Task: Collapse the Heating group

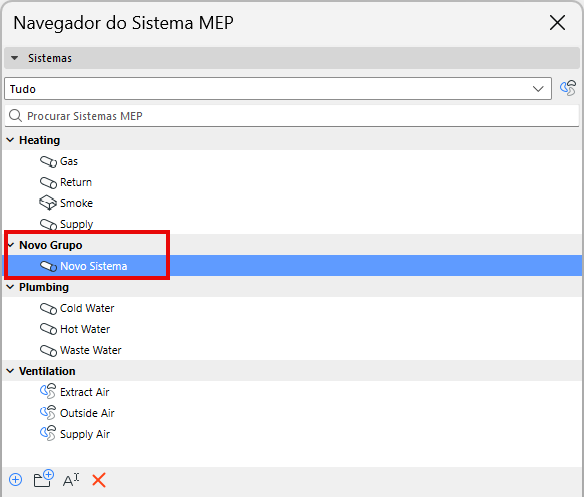Action: point(11,140)
